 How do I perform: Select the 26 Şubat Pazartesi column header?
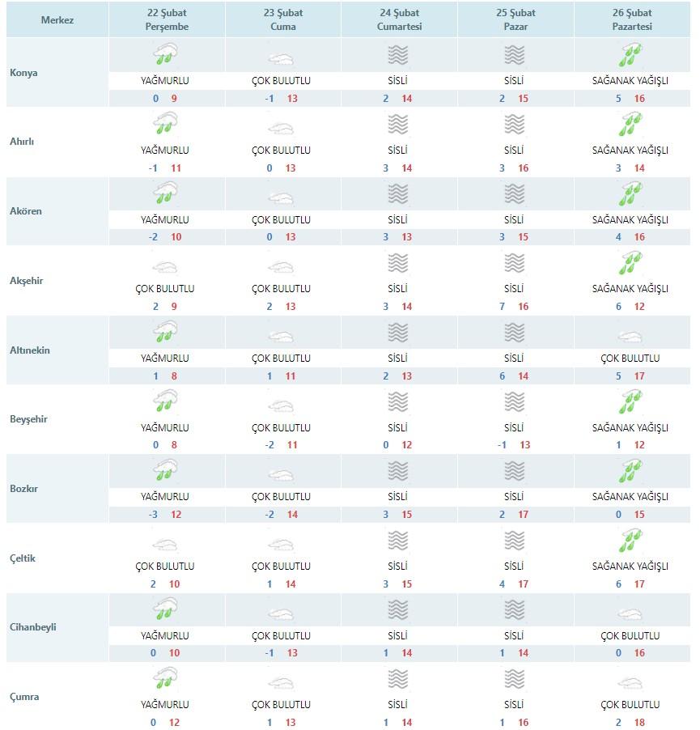632,20
